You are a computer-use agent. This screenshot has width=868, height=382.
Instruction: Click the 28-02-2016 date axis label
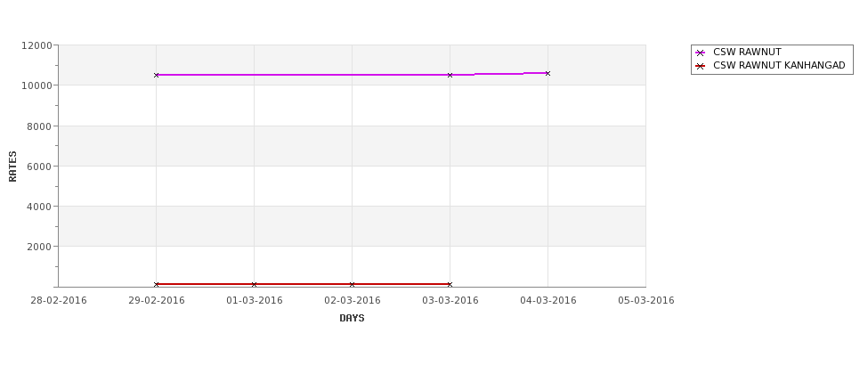59,300
